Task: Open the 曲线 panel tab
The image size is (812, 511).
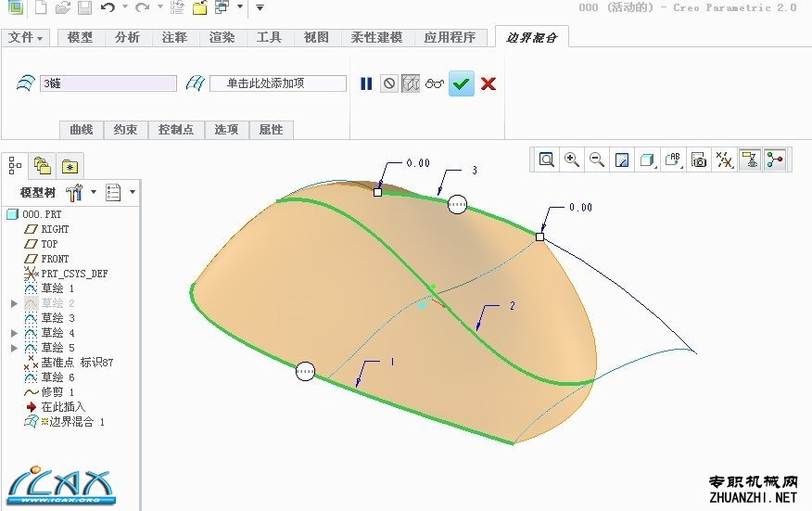Action: coord(82,130)
